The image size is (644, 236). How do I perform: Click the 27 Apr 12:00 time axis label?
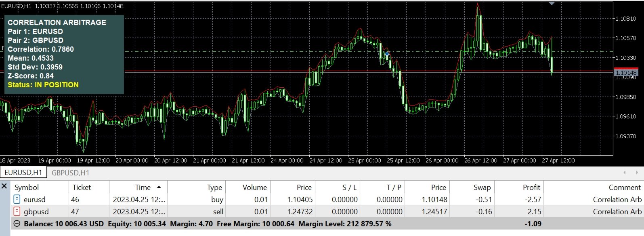coord(558,160)
